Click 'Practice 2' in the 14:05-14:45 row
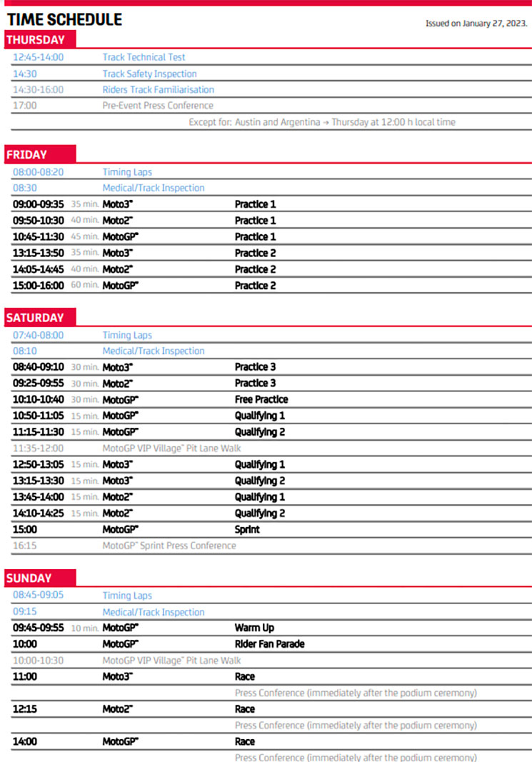The image size is (532, 762). tap(255, 269)
